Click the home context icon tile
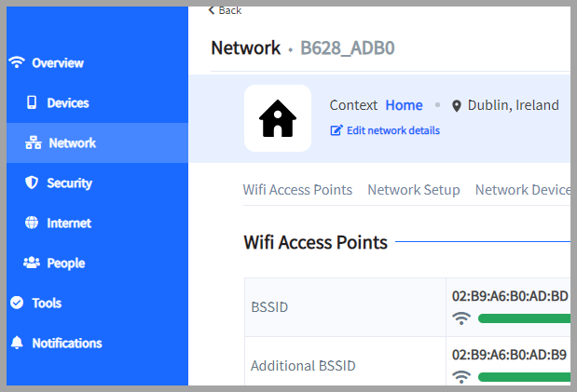The height and width of the screenshot is (392, 577). click(x=278, y=118)
